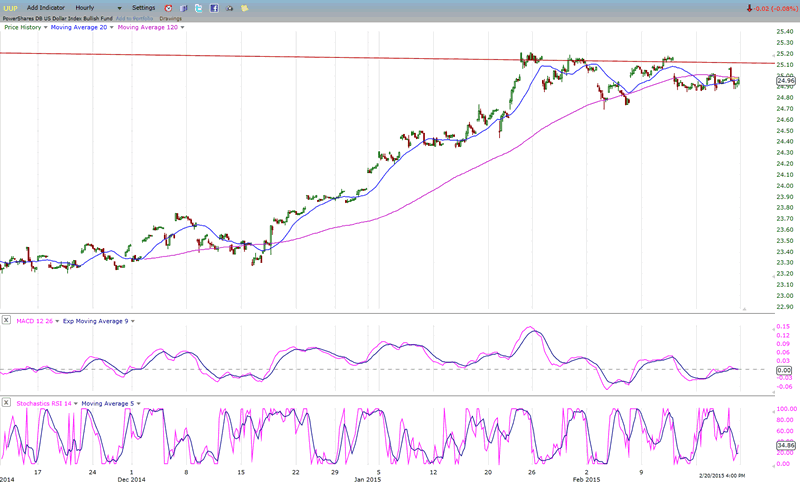800x482 pixels.
Task: Click the yellow sticky note icon
Action: tap(246, 8)
